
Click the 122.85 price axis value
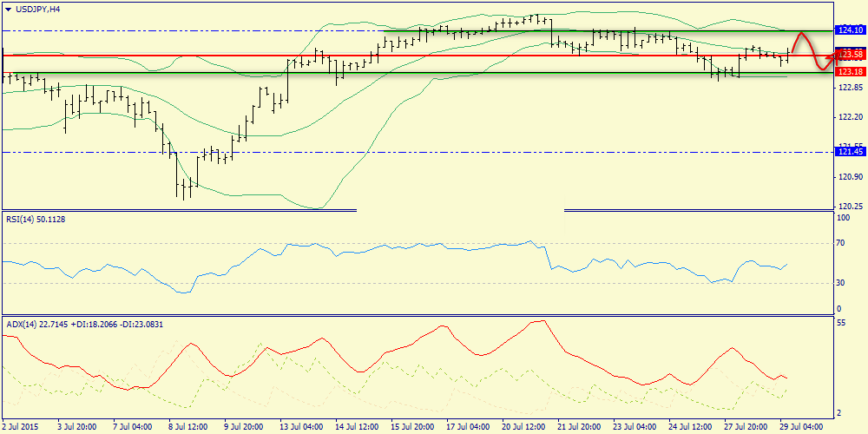click(851, 88)
